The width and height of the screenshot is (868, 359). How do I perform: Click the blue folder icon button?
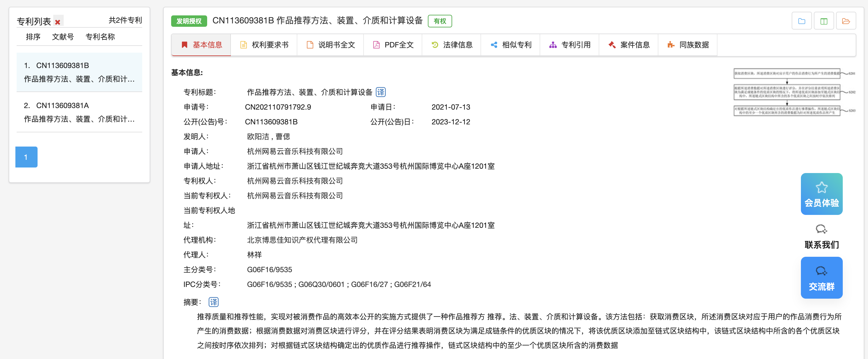tap(801, 21)
